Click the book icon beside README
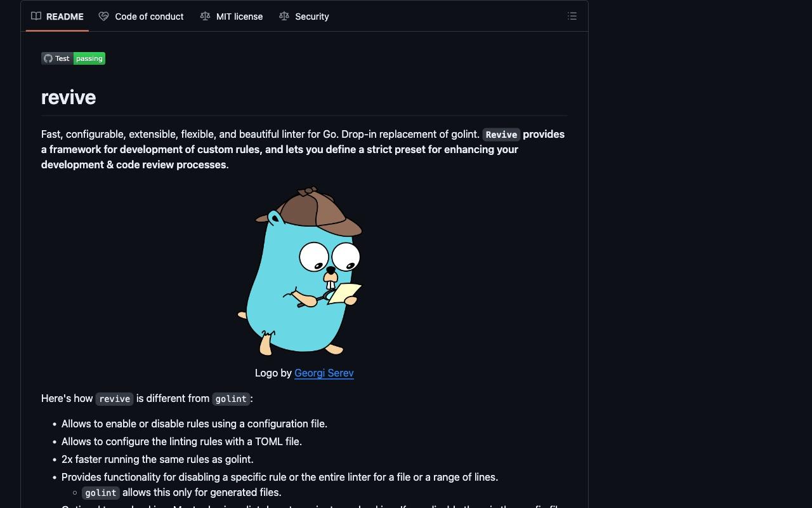 click(x=36, y=17)
